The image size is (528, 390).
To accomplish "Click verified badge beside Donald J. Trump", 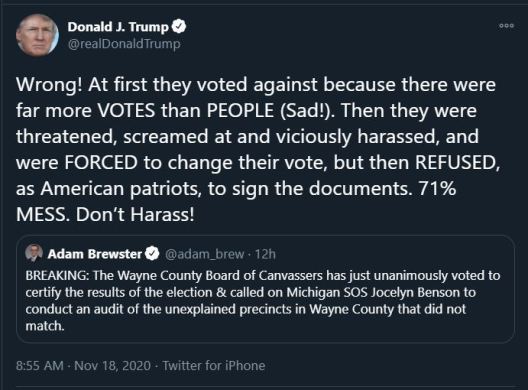I will point(179,27).
